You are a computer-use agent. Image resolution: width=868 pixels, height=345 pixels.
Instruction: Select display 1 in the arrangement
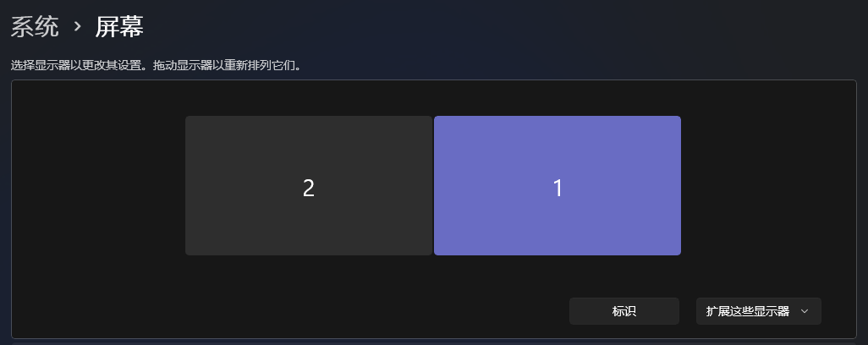click(557, 185)
